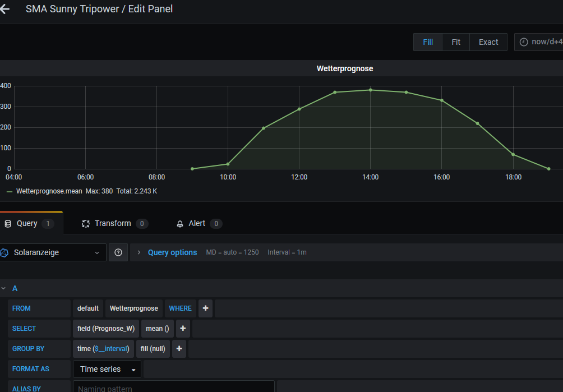Image resolution: width=563 pixels, height=392 pixels.
Task: Click the Wetterprognose measurement selector
Action: point(134,308)
